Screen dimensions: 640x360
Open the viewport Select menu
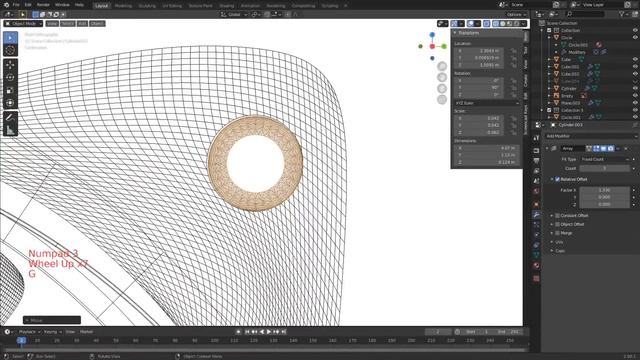coord(67,24)
